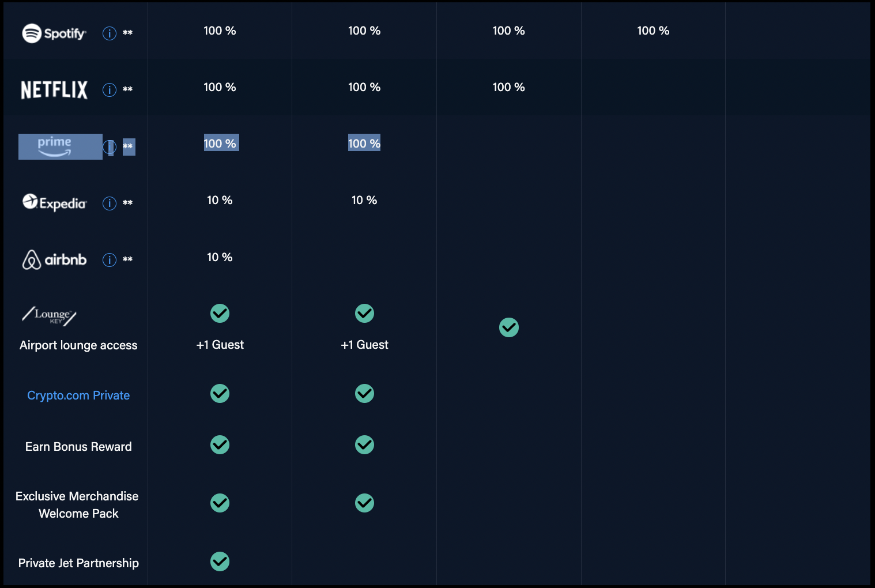Screen dimensions: 875x588
Task: Click Spotify's 100 % in the first tier column
Action: pos(220,31)
